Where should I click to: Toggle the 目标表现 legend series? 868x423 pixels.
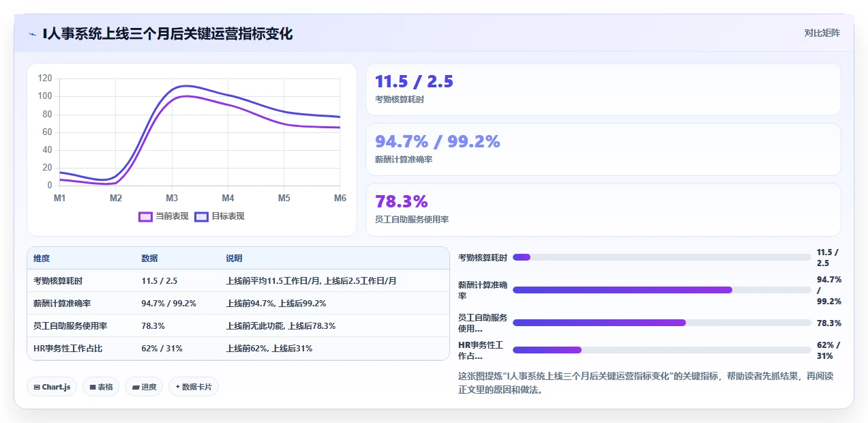[x=220, y=216]
